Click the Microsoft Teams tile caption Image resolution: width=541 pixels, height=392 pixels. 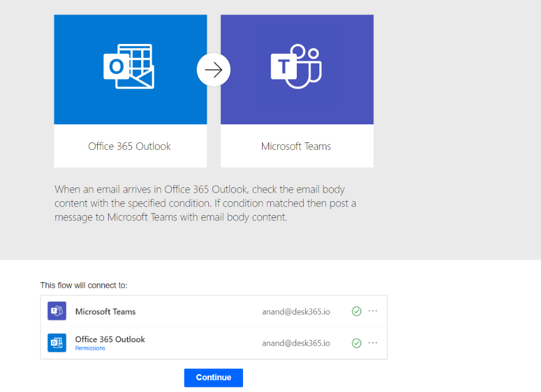[296, 146]
